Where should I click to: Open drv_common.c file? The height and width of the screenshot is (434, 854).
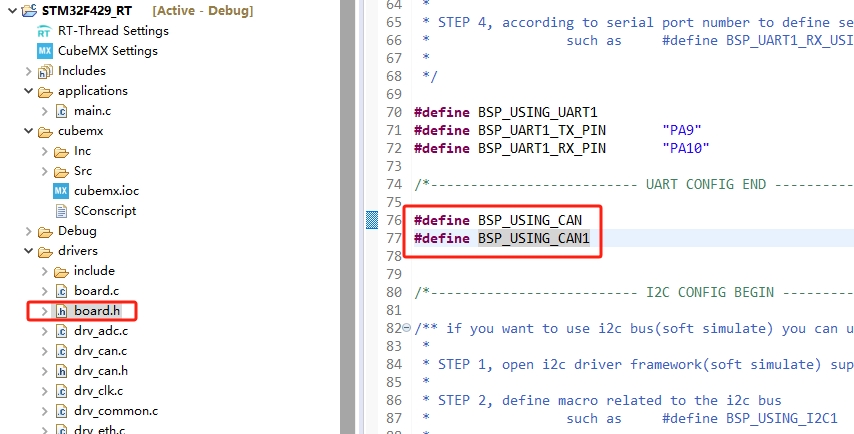pos(116,411)
